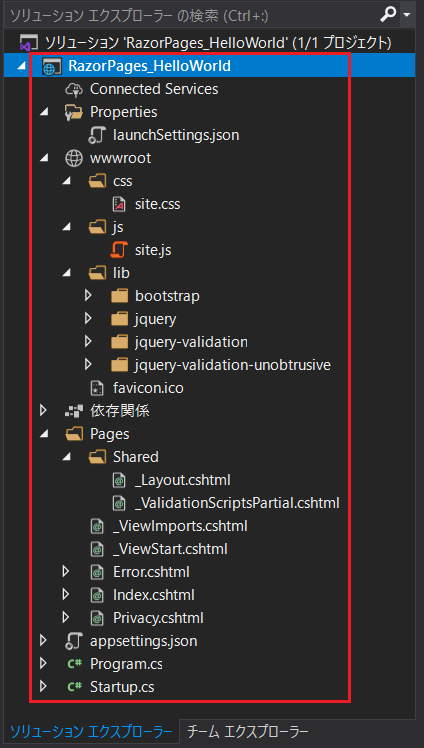The height and width of the screenshot is (748, 424).
Task: Expand the appsettings.json node
Action: [x=43, y=640]
